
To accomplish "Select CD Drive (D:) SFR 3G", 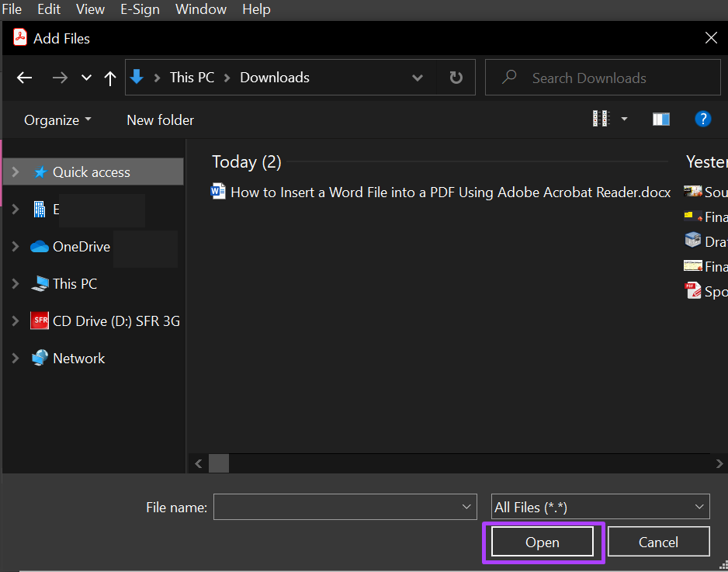I will (116, 321).
